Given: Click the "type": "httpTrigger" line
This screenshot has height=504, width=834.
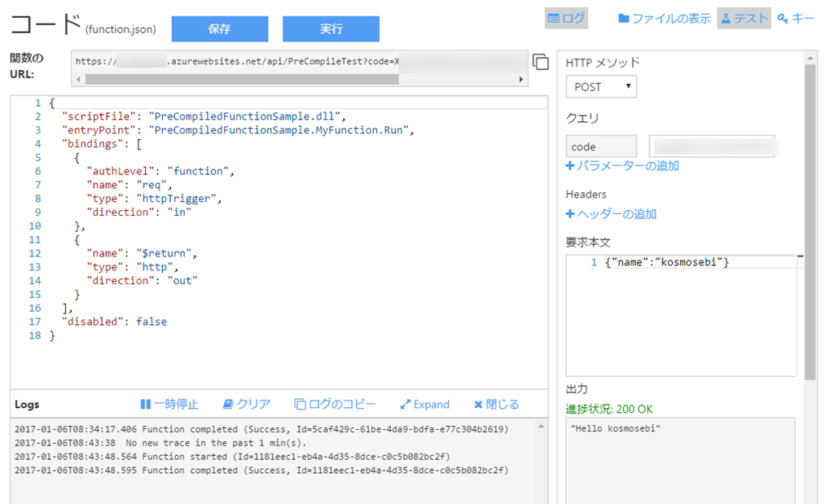Looking at the screenshot, I should click(x=154, y=199).
